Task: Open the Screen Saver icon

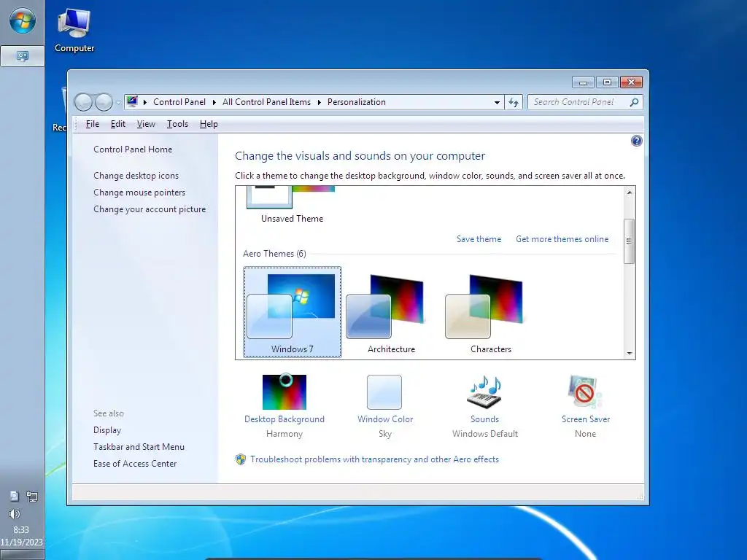Action: tap(585, 392)
